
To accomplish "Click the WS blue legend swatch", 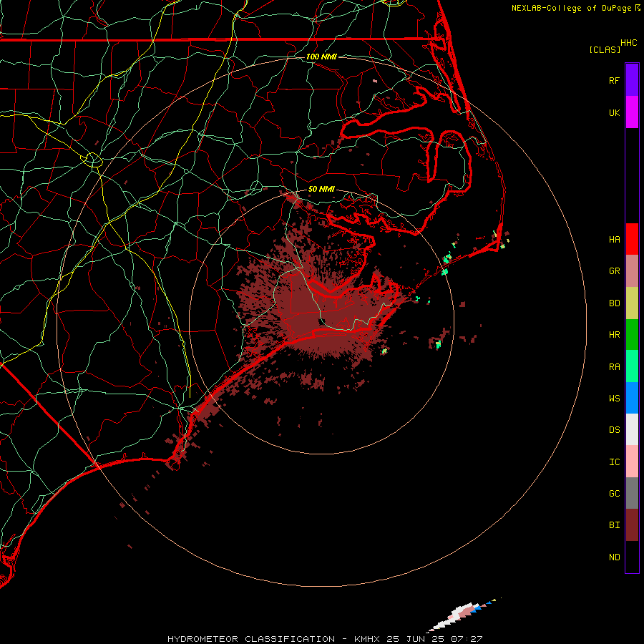I will [x=632, y=398].
